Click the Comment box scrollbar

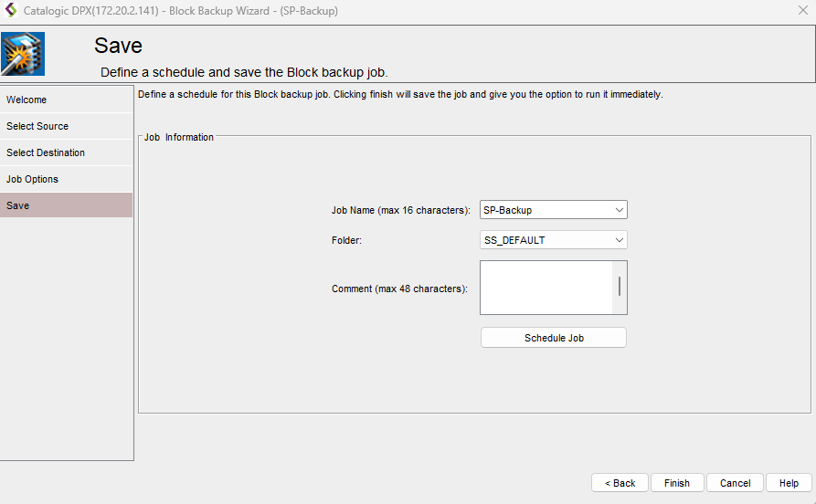pos(620,287)
